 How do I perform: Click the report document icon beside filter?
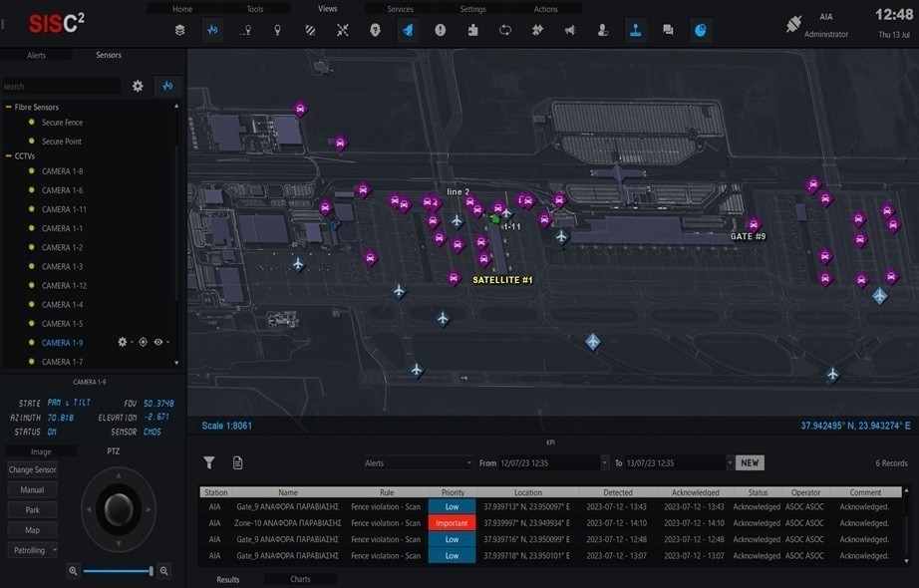(x=238, y=462)
